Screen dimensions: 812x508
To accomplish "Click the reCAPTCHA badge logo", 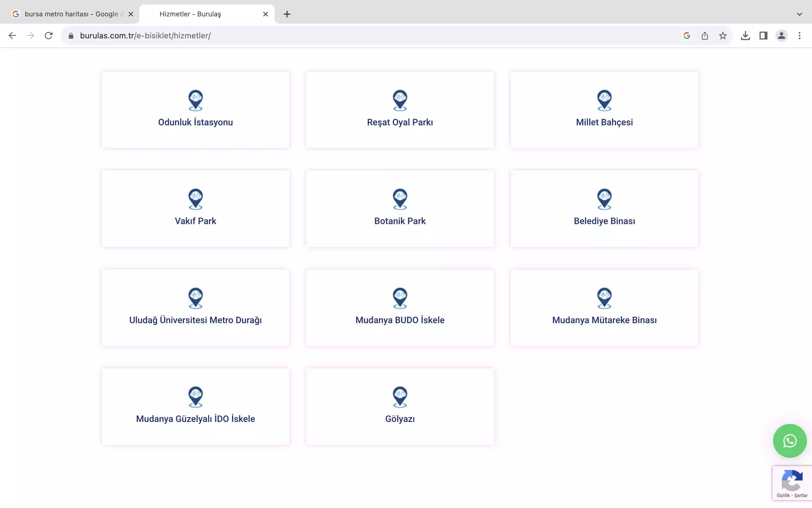I will point(792,480).
